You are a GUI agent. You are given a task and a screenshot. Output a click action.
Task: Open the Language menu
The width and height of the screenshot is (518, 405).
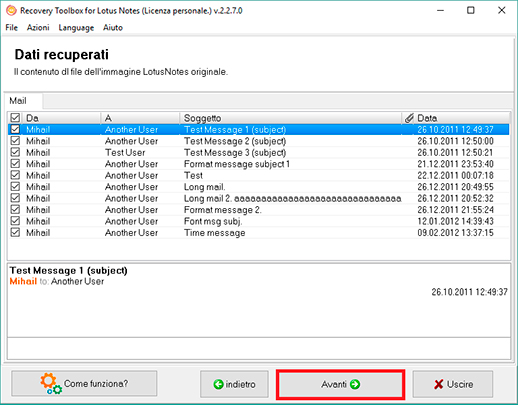(x=76, y=28)
